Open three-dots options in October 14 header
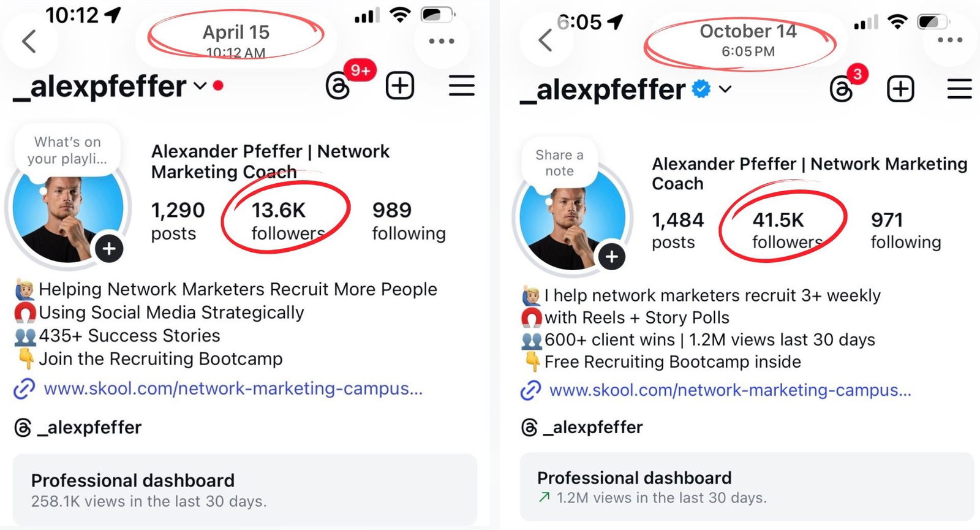The width and height of the screenshot is (980, 530). pyautogui.click(x=949, y=40)
